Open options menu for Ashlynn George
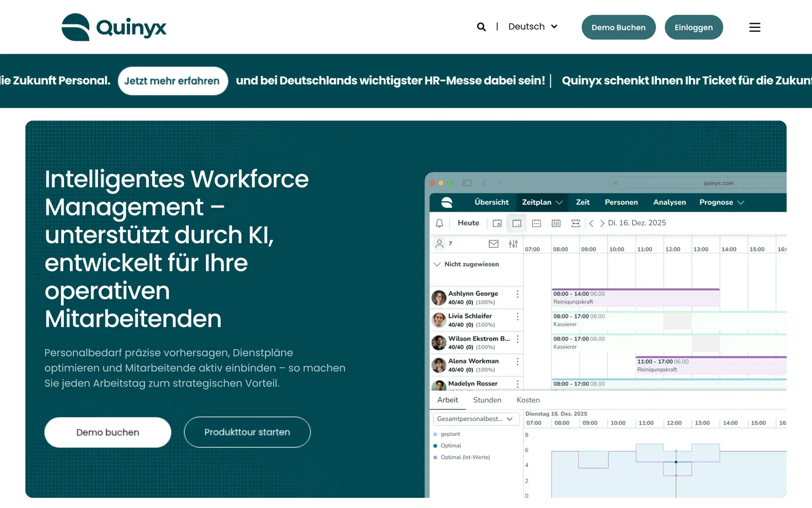Image resolution: width=812 pixels, height=508 pixels. pyautogui.click(x=517, y=294)
